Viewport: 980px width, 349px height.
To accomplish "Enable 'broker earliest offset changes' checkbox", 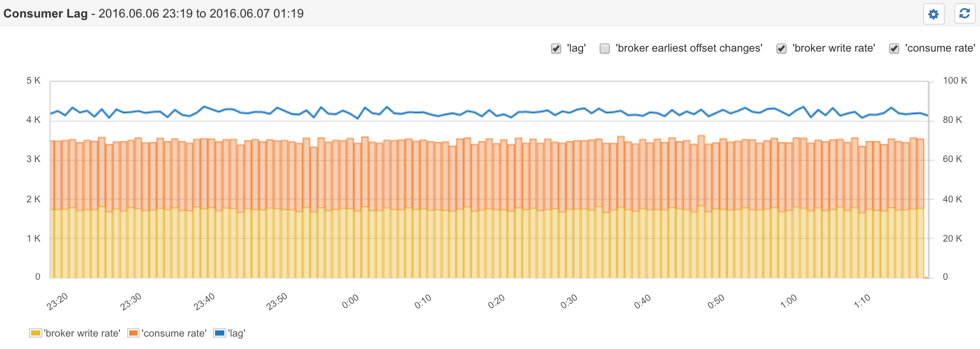I will [605, 49].
